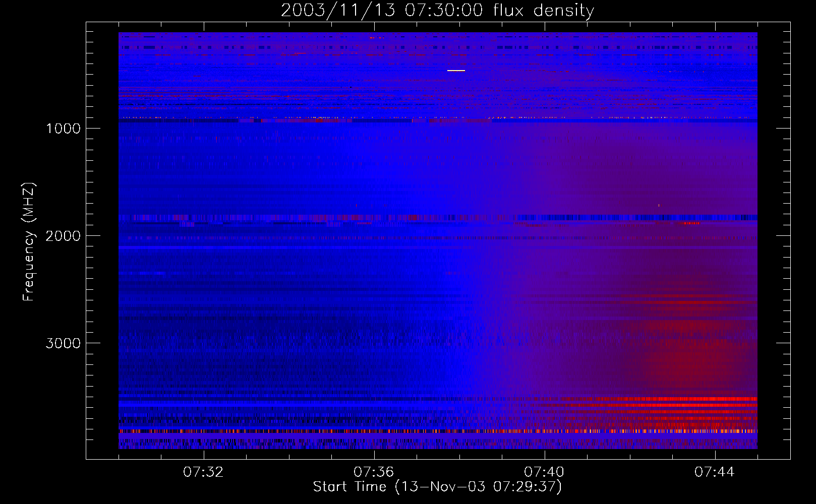
Task: Click the plot title '2003/11/13 07:30:00 flux density'
Action: click(437, 10)
